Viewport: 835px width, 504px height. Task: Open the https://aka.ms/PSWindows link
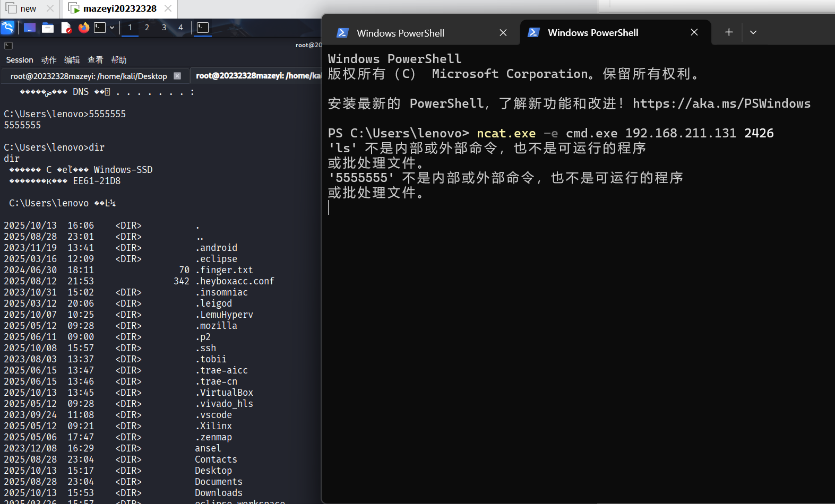coord(721,103)
